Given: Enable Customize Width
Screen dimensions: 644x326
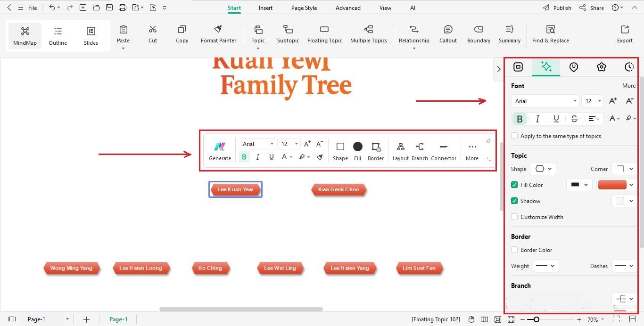Looking at the screenshot, I should [x=514, y=217].
